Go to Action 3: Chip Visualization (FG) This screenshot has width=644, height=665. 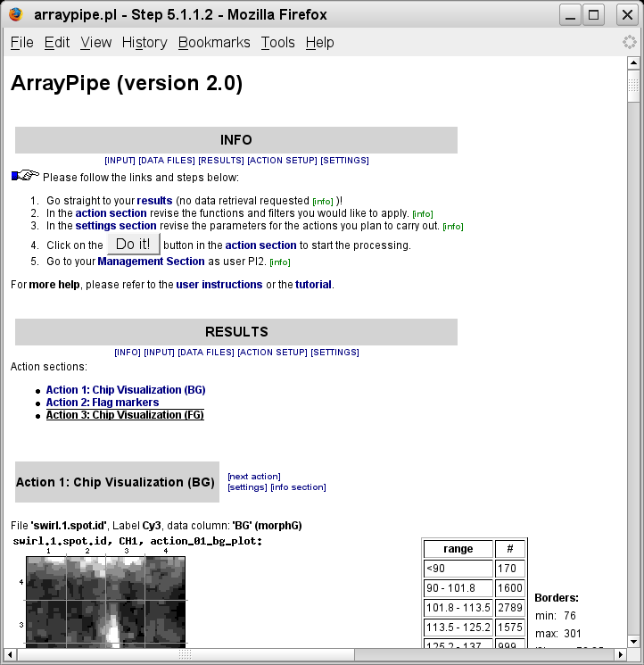pyautogui.click(x=125, y=415)
